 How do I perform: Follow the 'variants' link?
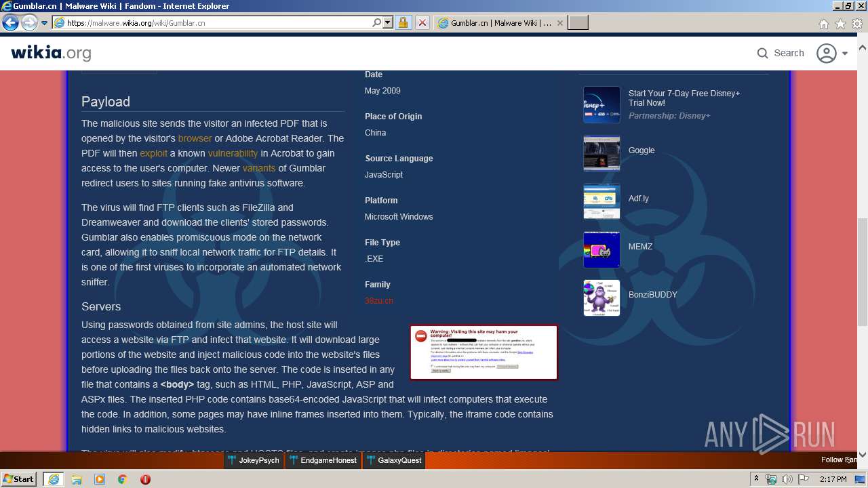[259, 168]
